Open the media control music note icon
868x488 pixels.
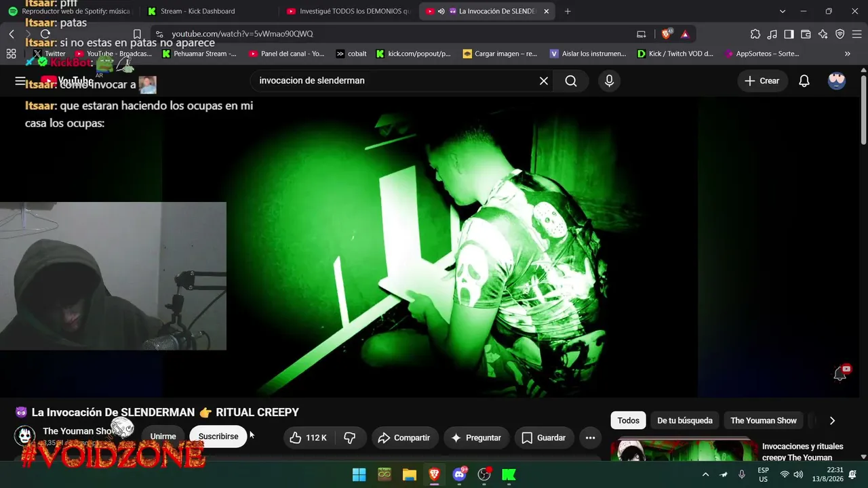coord(772,34)
